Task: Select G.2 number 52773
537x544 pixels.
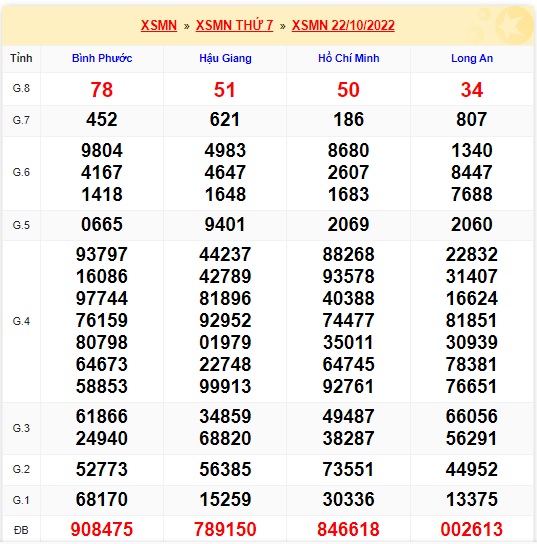Action: click(102, 469)
